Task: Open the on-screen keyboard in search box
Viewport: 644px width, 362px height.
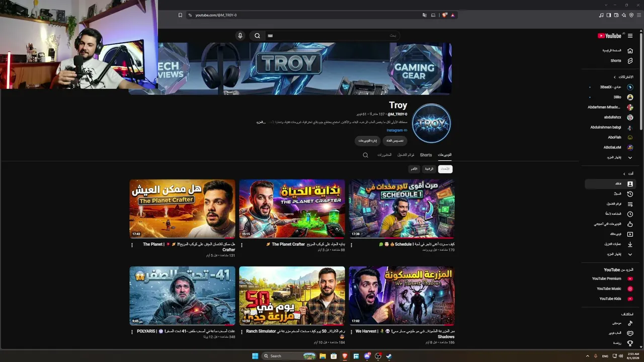Action: (x=270, y=36)
